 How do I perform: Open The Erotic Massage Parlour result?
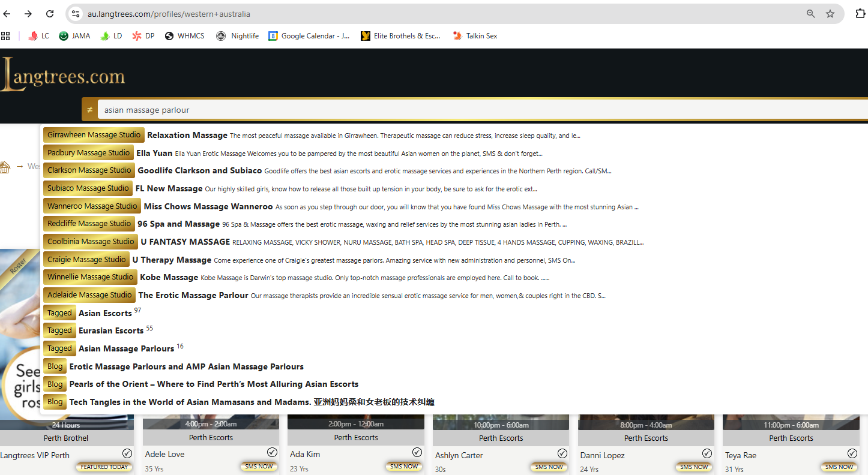tap(193, 295)
